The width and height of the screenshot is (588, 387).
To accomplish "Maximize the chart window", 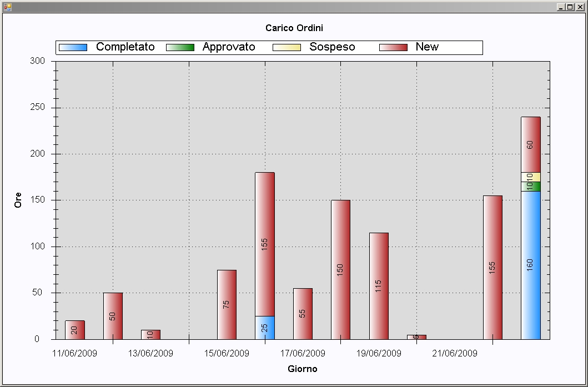I will pyautogui.click(x=570, y=7).
